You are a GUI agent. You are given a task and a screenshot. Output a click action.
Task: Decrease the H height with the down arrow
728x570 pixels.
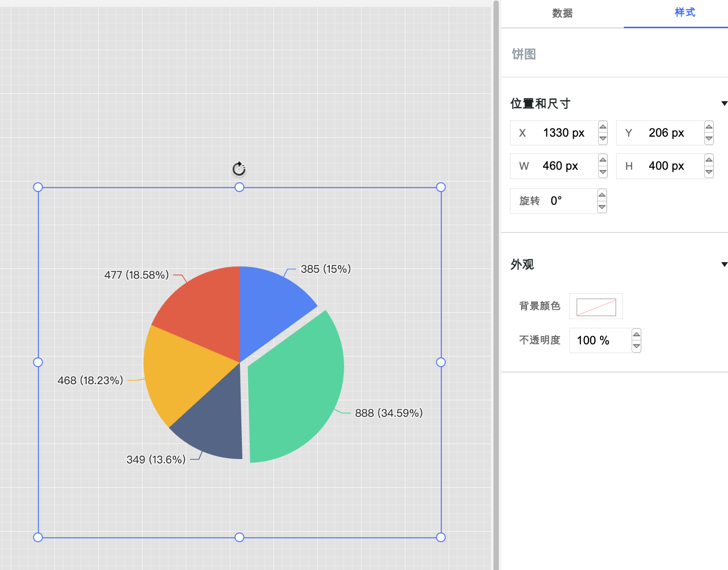[x=709, y=172]
